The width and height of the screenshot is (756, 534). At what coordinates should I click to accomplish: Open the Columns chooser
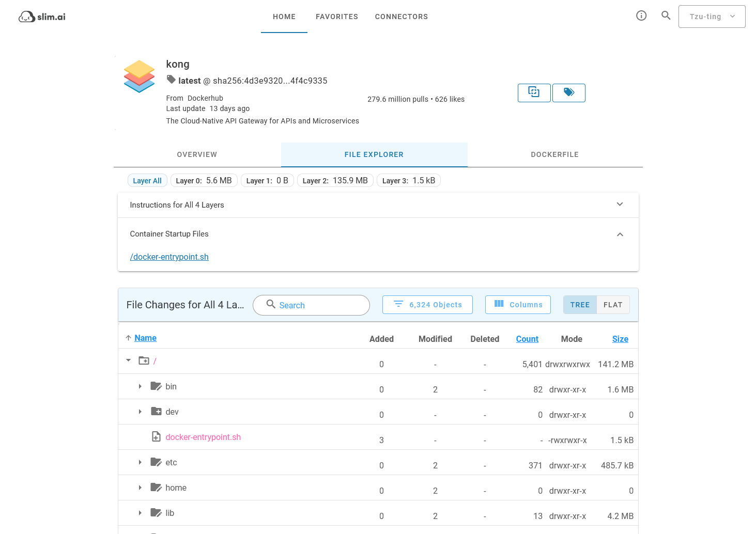coord(518,305)
